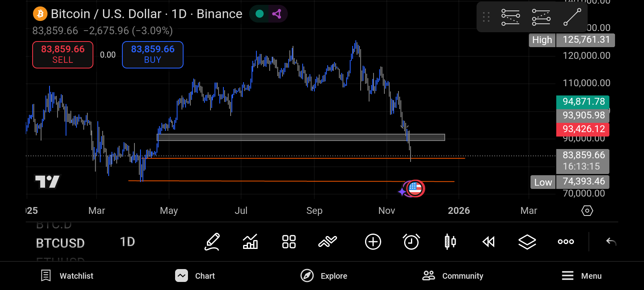This screenshot has height=290, width=644.
Task: Open the BTCUSD symbol selector
Action: [60, 243]
